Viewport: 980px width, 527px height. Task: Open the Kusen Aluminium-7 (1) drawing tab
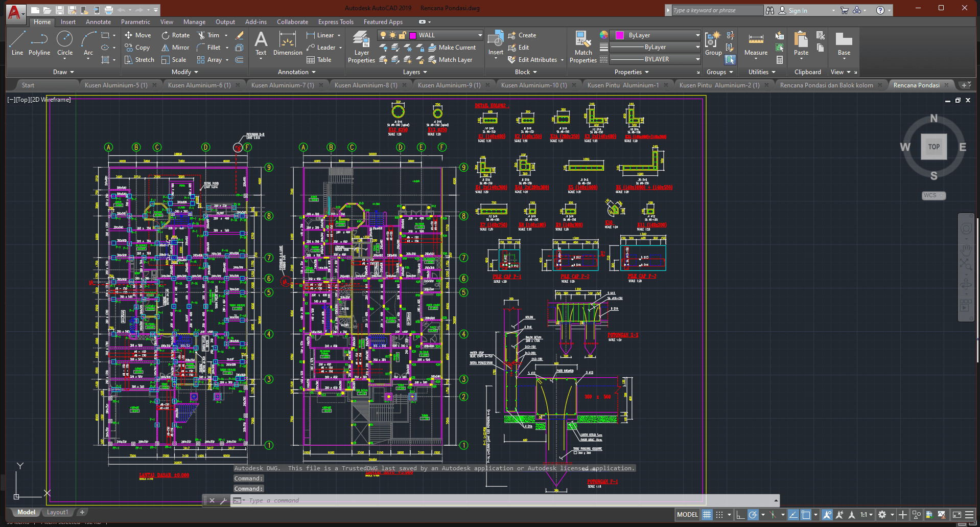(x=283, y=85)
